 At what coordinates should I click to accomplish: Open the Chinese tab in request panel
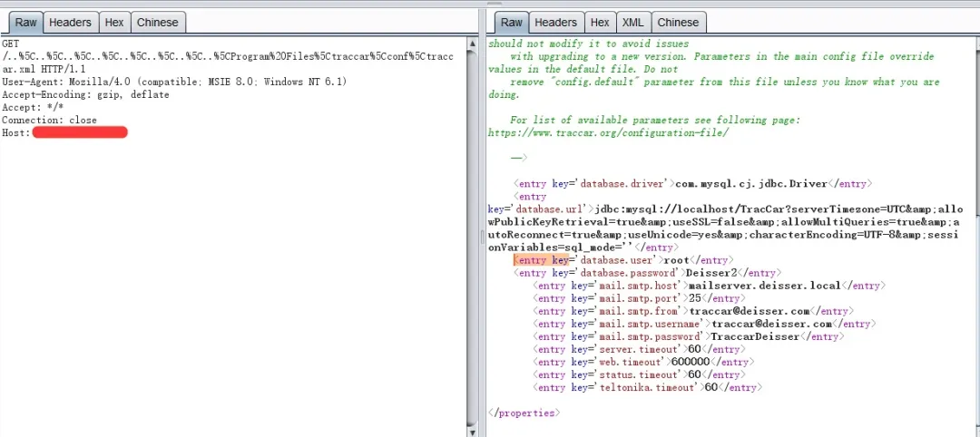158,23
